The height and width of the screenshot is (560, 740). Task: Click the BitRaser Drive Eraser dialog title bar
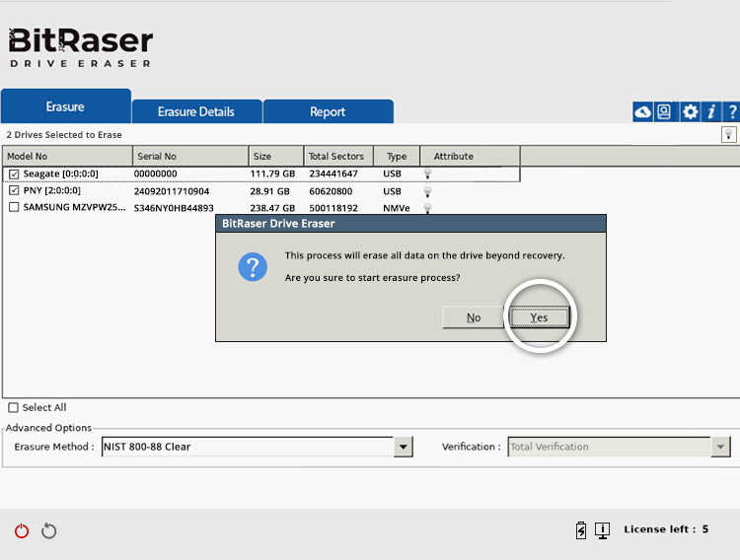point(410,224)
